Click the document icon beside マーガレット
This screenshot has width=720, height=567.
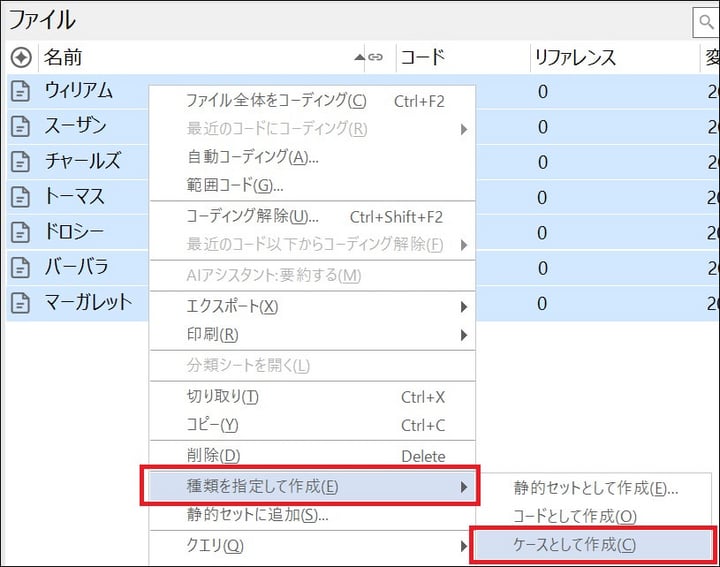click(20, 302)
